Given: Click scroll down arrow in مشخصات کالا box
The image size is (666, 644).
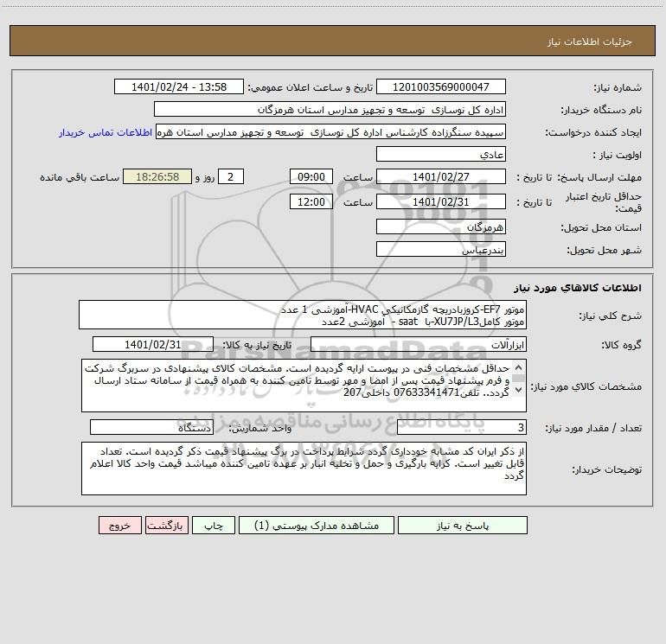Looking at the screenshot, I should [518, 389].
